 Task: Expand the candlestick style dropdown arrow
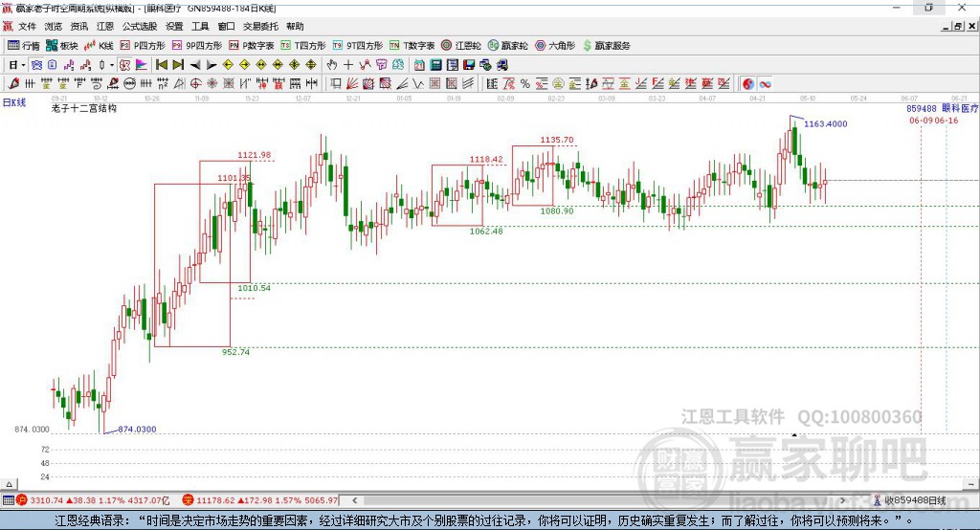coord(112,65)
